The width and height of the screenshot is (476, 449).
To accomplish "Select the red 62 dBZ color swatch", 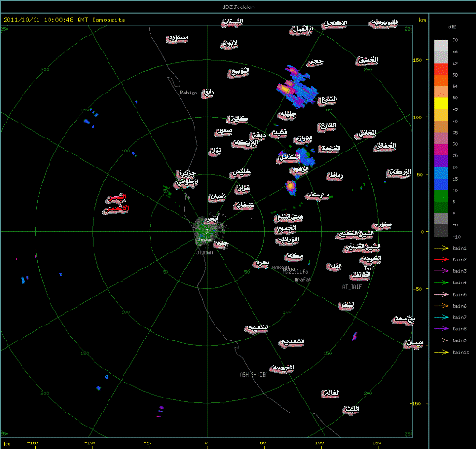I will (440, 69).
